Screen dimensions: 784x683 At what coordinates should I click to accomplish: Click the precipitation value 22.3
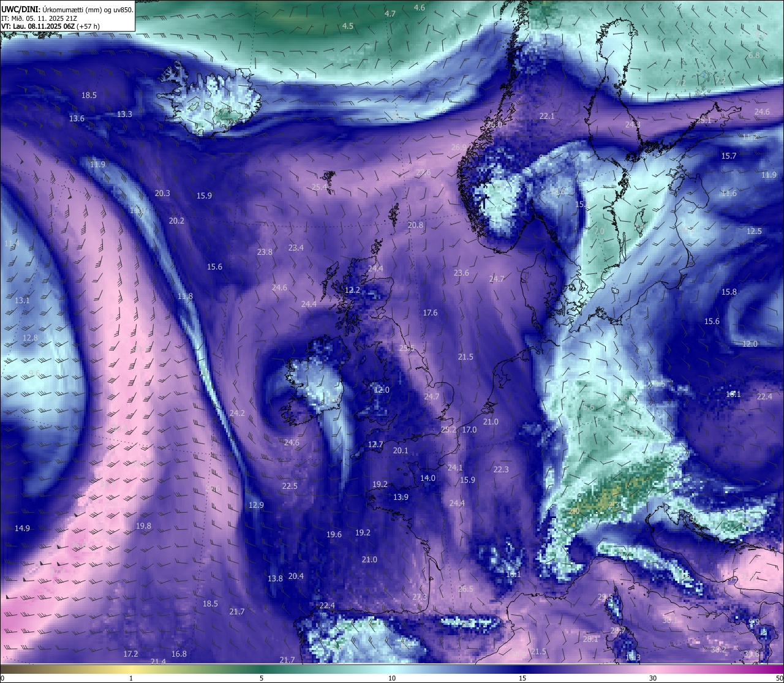pyautogui.click(x=501, y=469)
